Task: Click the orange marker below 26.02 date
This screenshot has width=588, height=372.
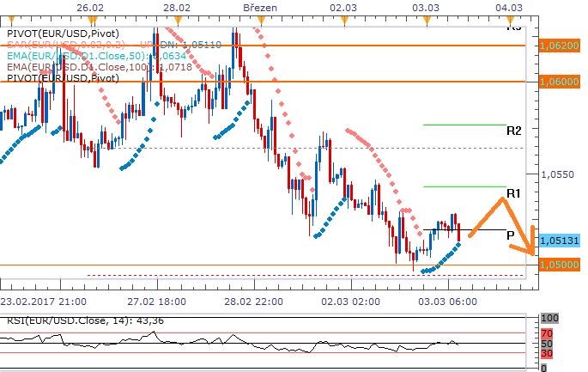Action: pos(91,18)
